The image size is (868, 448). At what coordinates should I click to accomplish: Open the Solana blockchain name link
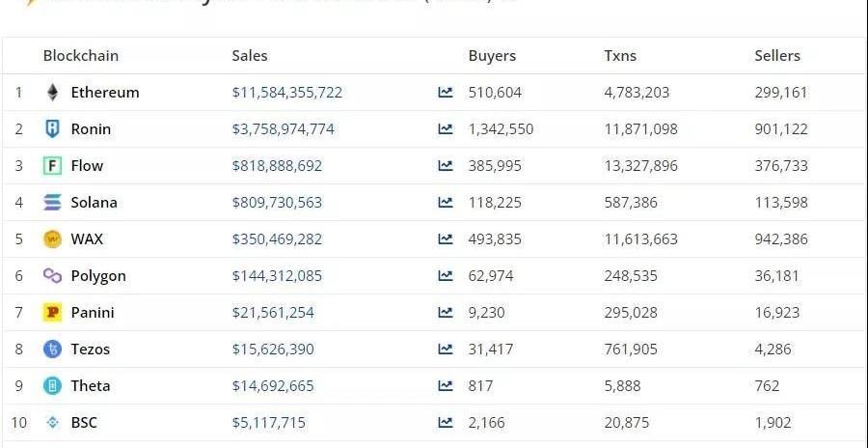tap(94, 203)
